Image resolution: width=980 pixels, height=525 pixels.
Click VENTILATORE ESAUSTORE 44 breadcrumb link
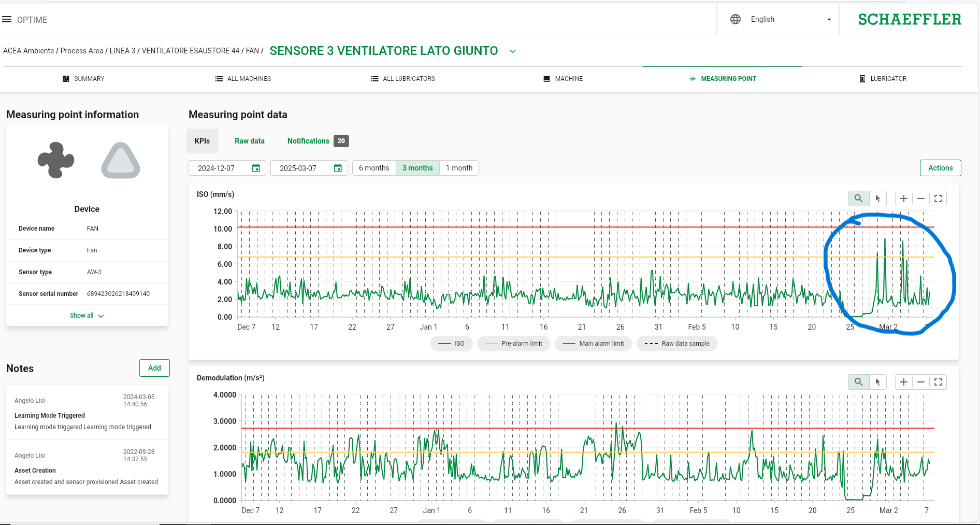click(x=191, y=51)
